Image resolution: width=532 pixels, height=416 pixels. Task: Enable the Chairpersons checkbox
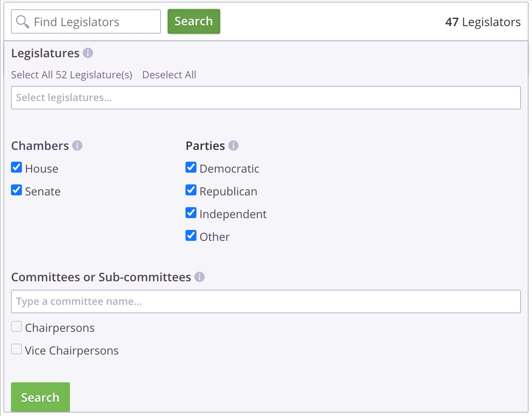click(x=16, y=327)
